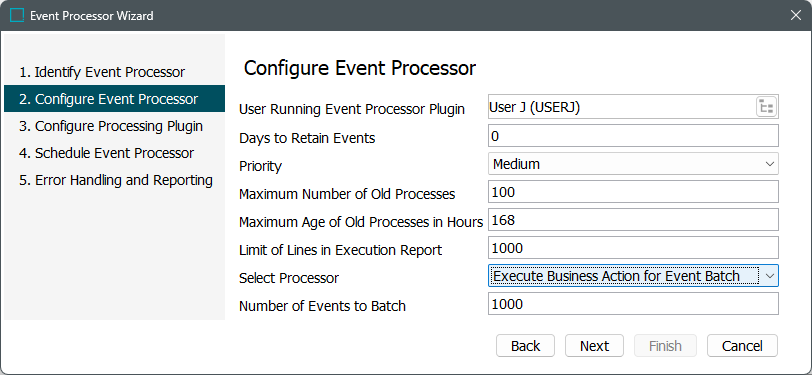Click the Number of Events to Batch field

point(633,304)
